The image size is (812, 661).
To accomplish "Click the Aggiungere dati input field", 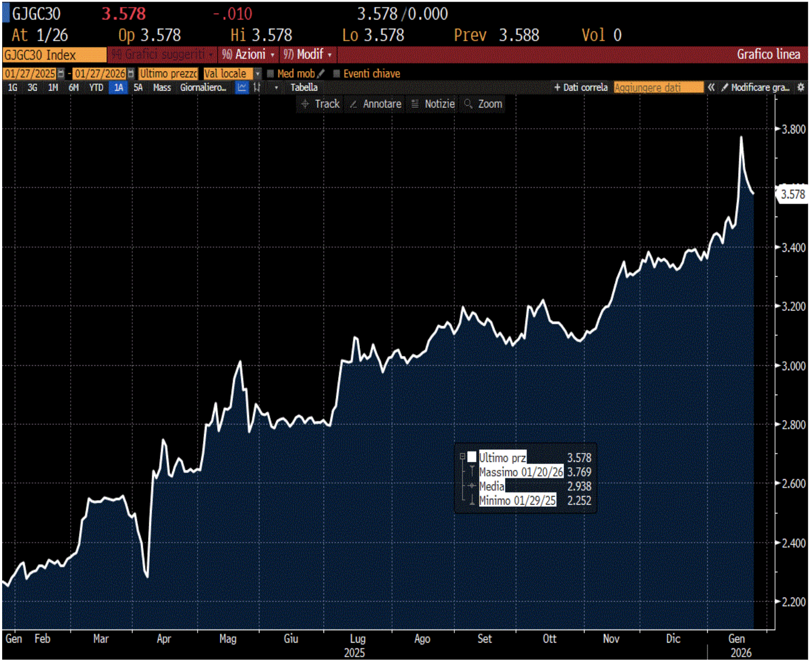I will pyautogui.click(x=658, y=87).
